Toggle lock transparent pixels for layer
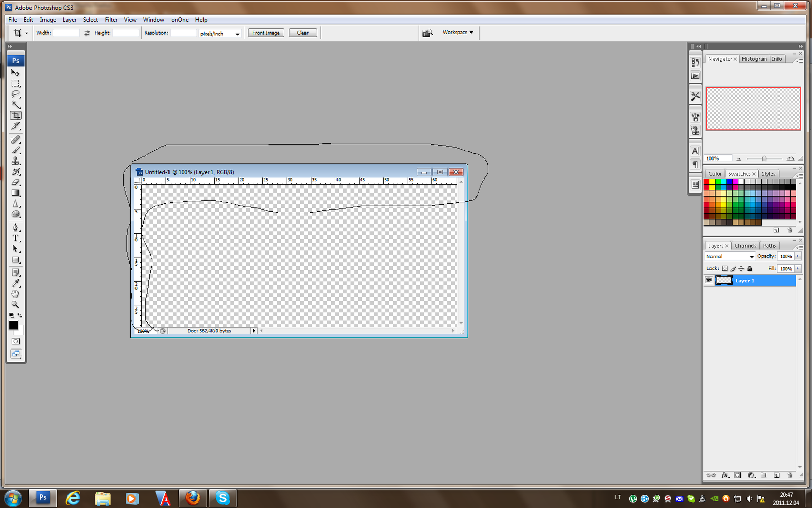Viewport: 812px width, 508px height. [x=725, y=269]
